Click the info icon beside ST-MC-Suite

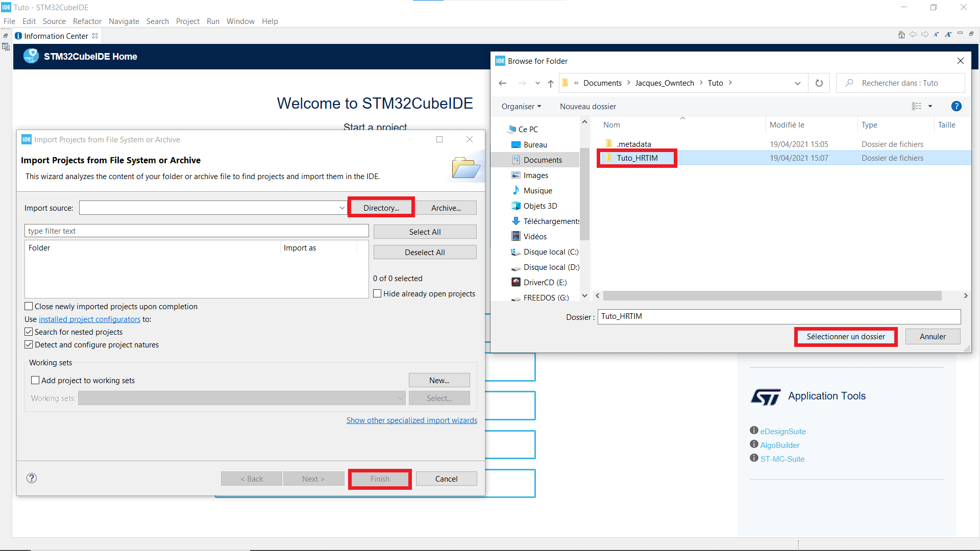point(754,458)
